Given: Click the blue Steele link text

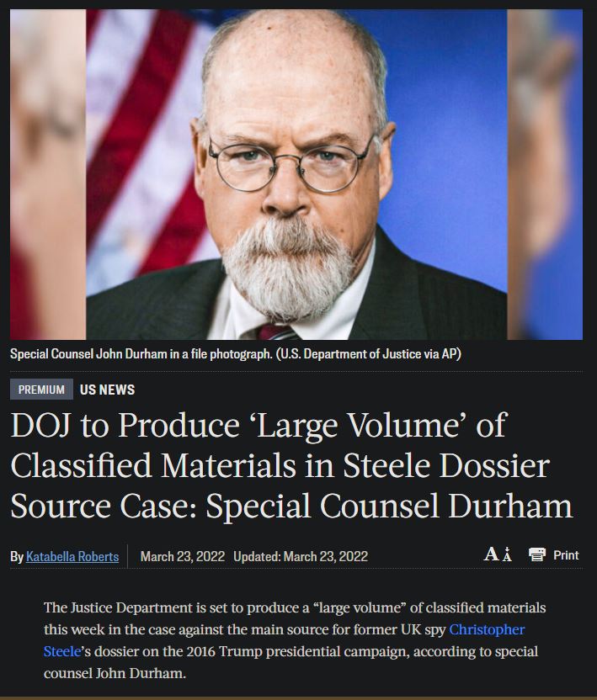Looking at the screenshot, I should pos(62,651).
